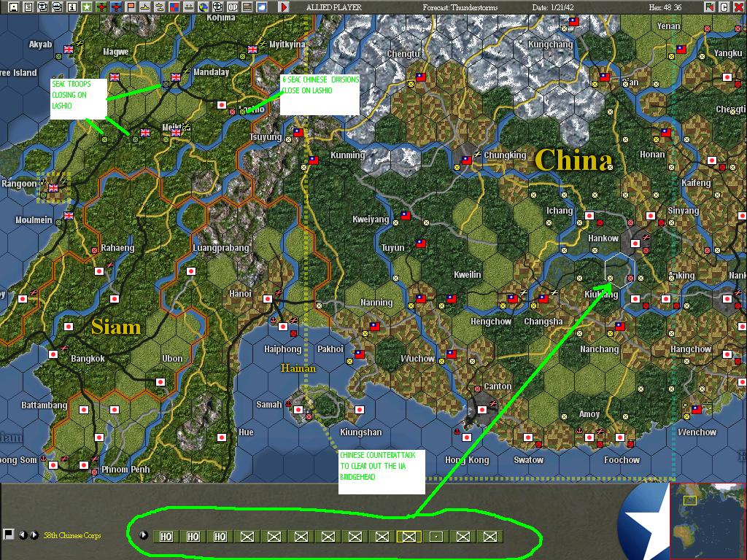This screenshot has width=747, height=560.
Task: Click the double yellow ships toolbar icon
Action: click(160, 7)
